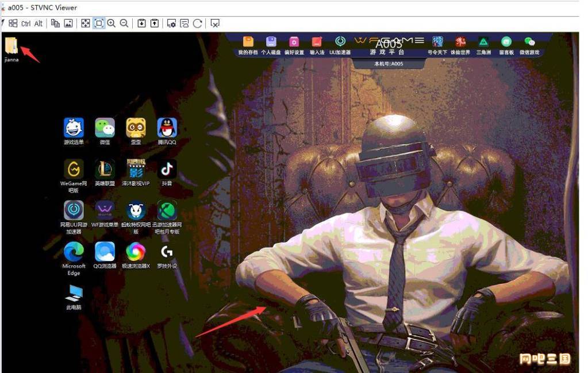Click the zoom out magnifier icon
588x373 pixels.
(124, 23)
